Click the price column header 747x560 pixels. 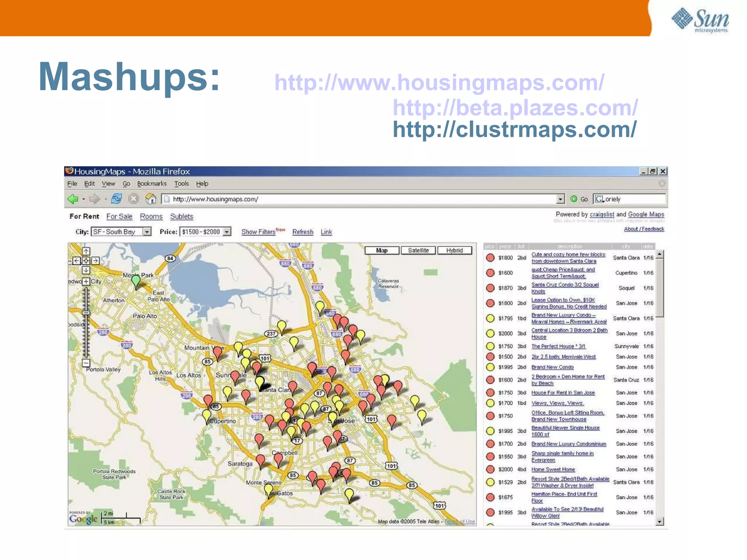click(505, 246)
